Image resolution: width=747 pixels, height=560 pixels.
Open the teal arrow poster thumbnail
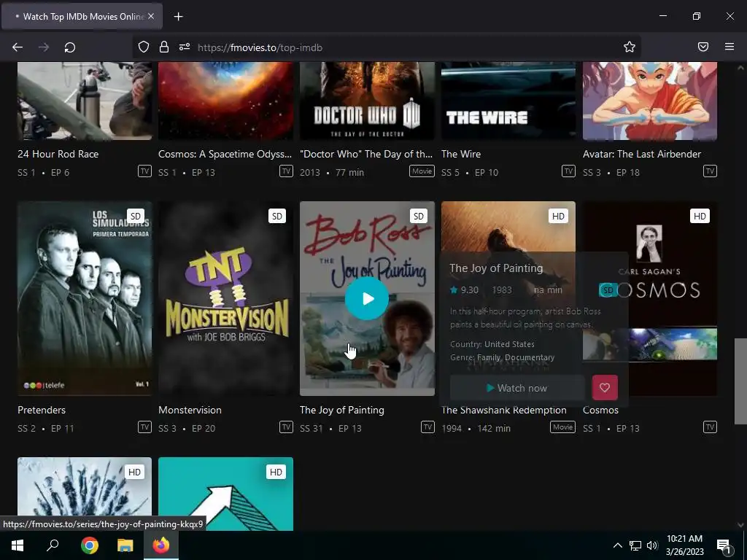click(225, 494)
